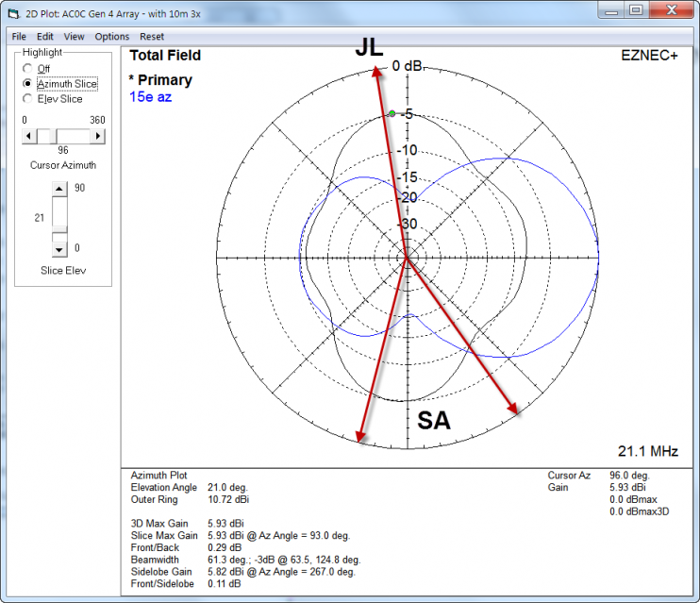Open the Options menu
The width and height of the screenshot is (700, 603).
coord(111,37)
